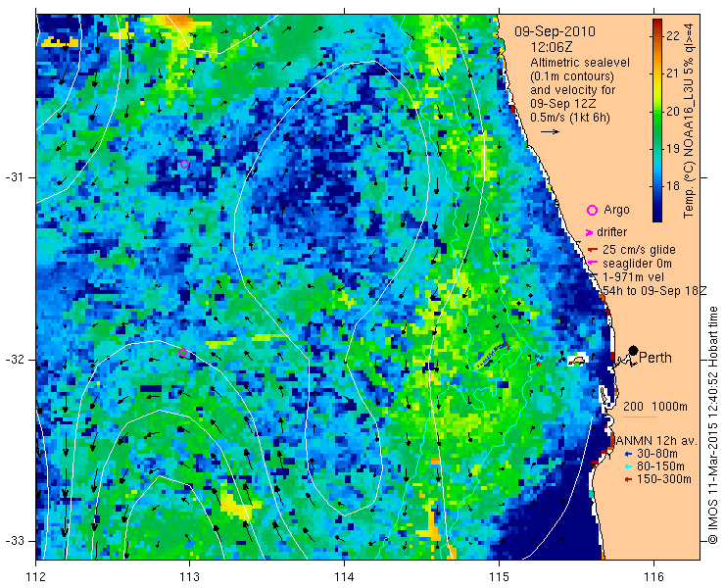Click the 'and velocity for' text
725x588 pixels.
(573, 89)
